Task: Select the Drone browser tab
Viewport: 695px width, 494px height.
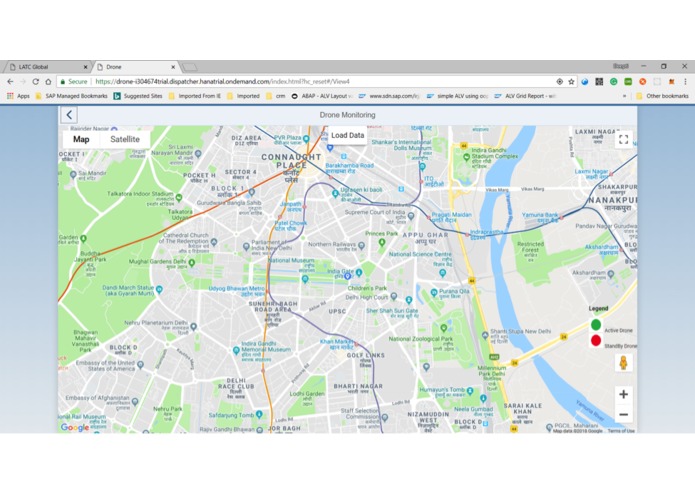Action: point(135,67)
